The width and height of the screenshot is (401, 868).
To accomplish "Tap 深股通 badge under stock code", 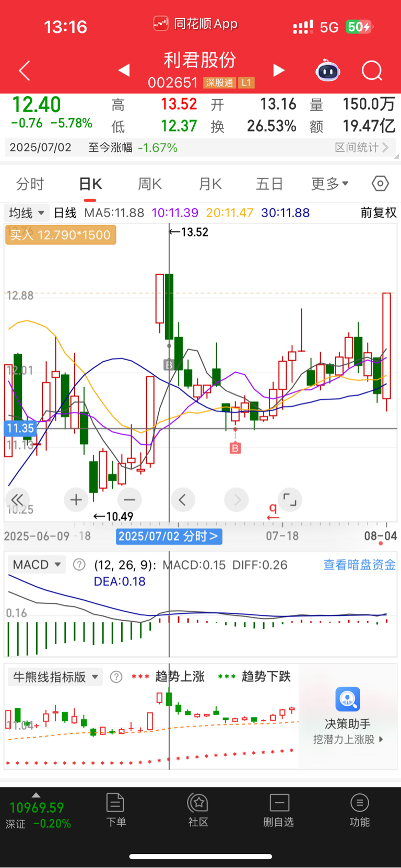I will 220,82.
